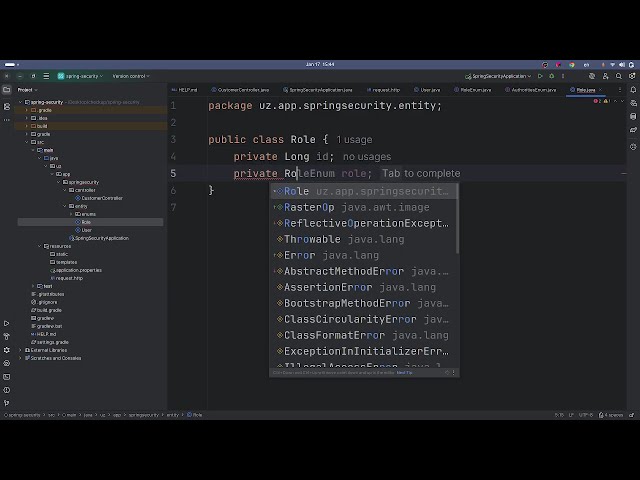Click Next Tip link in completion popup

click(x=404, y=373)
